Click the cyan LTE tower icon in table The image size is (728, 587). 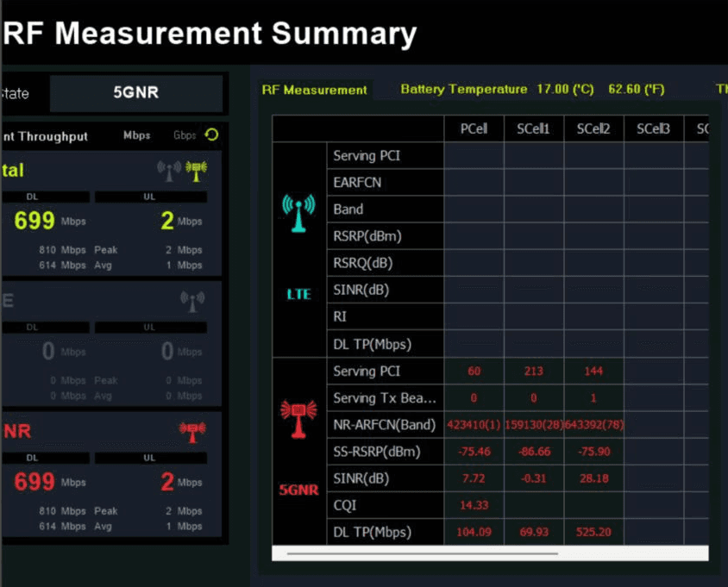point(298,213)
